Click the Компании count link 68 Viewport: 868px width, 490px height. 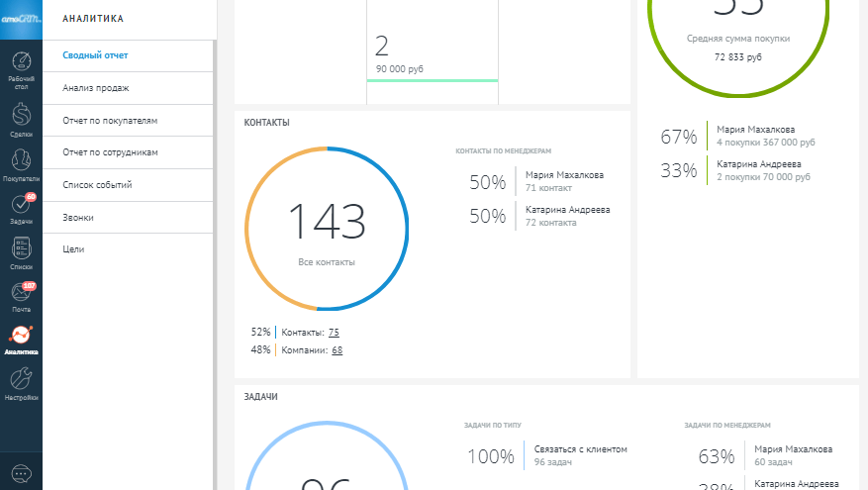[x=338, y=349]
